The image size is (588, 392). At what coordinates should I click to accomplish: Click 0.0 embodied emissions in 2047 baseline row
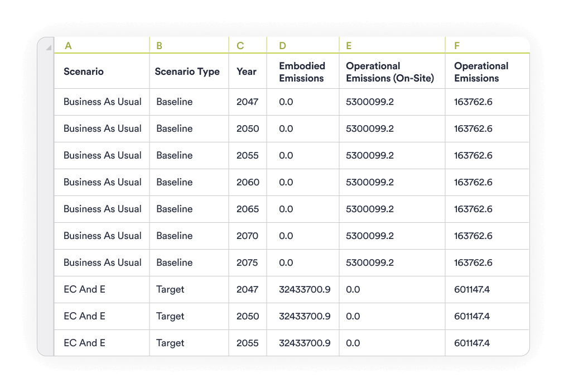[x=302, y=102]
